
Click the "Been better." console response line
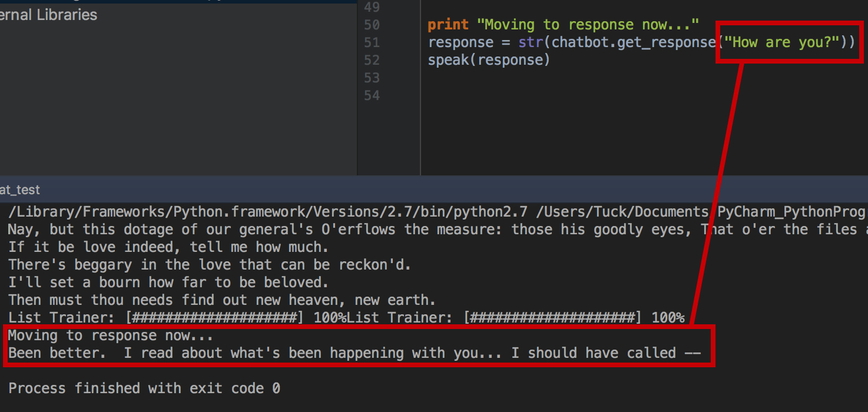click(x=353, y=353)
